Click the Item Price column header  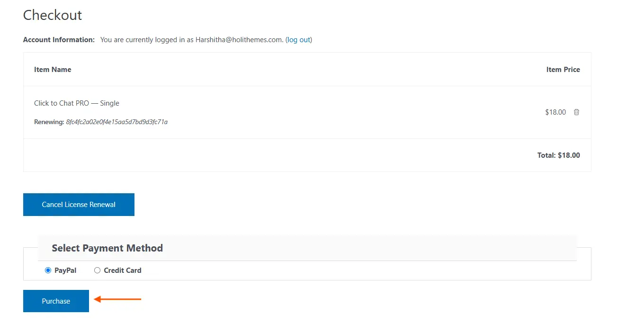pyautogui.click(x=563, y=70)
